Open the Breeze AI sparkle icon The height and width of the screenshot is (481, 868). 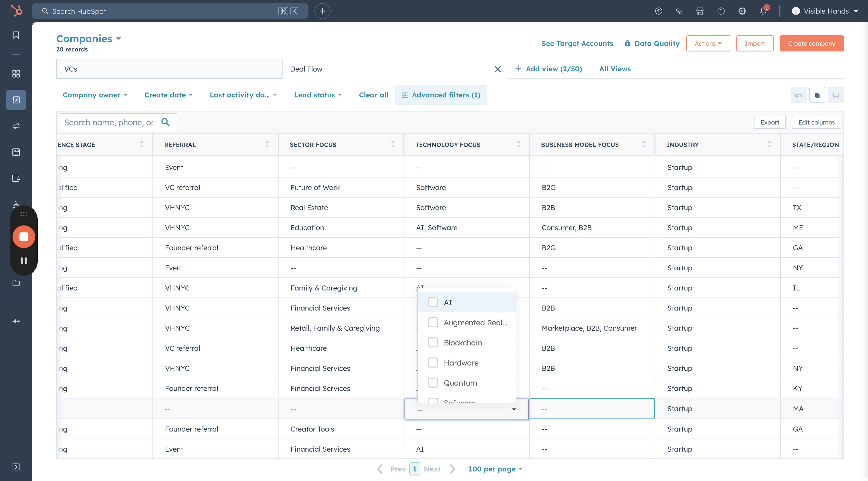click(x=16, y=321)
